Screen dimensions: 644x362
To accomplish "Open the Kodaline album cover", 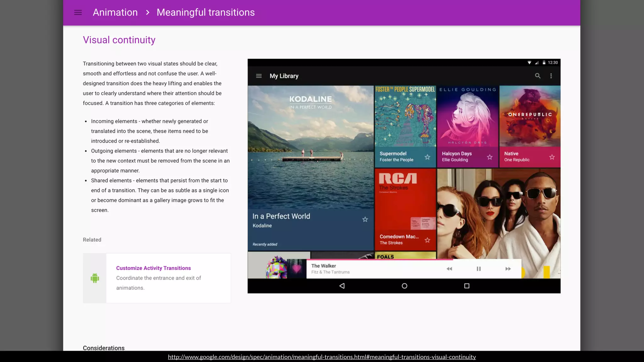I will click(311, 147).
